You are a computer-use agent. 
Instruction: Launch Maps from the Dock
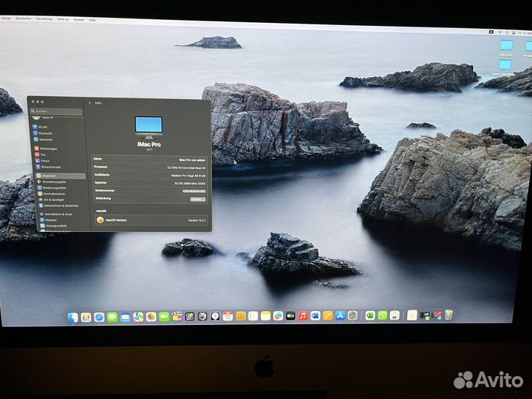[138, 317]
